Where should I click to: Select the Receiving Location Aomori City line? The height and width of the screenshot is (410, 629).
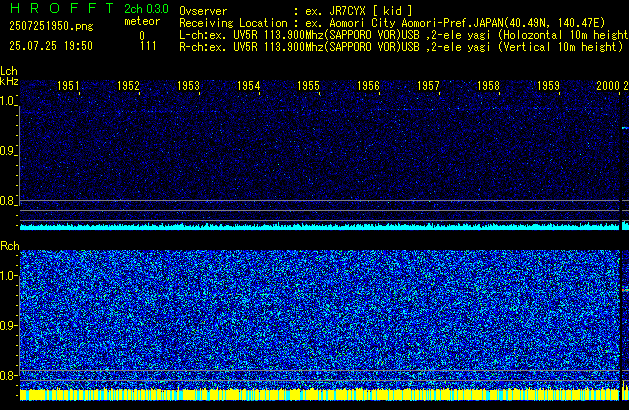click(x=392, y=23)
